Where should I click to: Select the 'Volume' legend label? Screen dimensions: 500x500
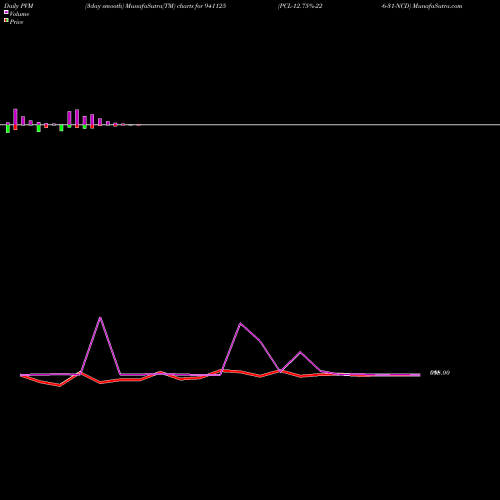pyautogui.click(x=19, y=14)
